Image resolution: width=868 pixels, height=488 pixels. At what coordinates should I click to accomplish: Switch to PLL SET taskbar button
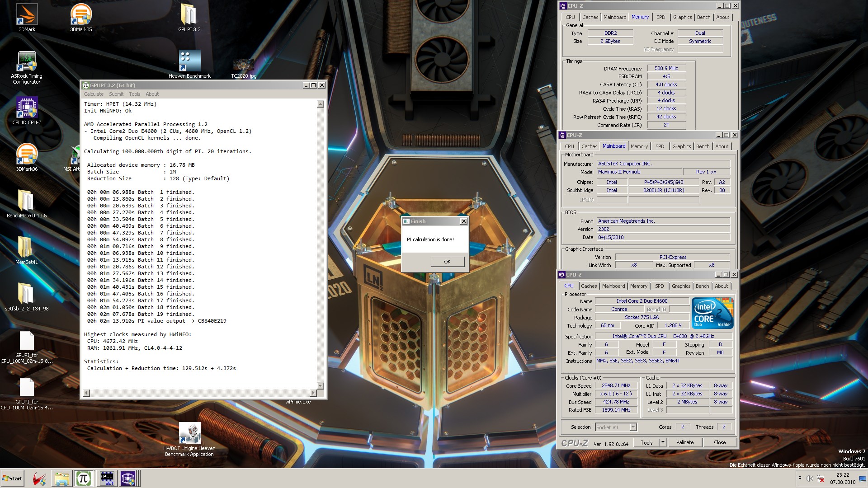pyautogui.click(x=107, y=479)
